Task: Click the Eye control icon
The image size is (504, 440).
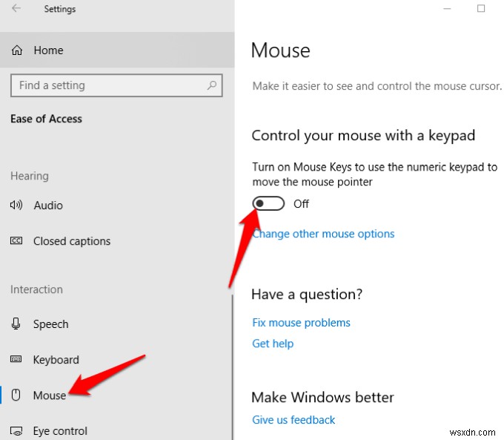Action: coord(16,431)
